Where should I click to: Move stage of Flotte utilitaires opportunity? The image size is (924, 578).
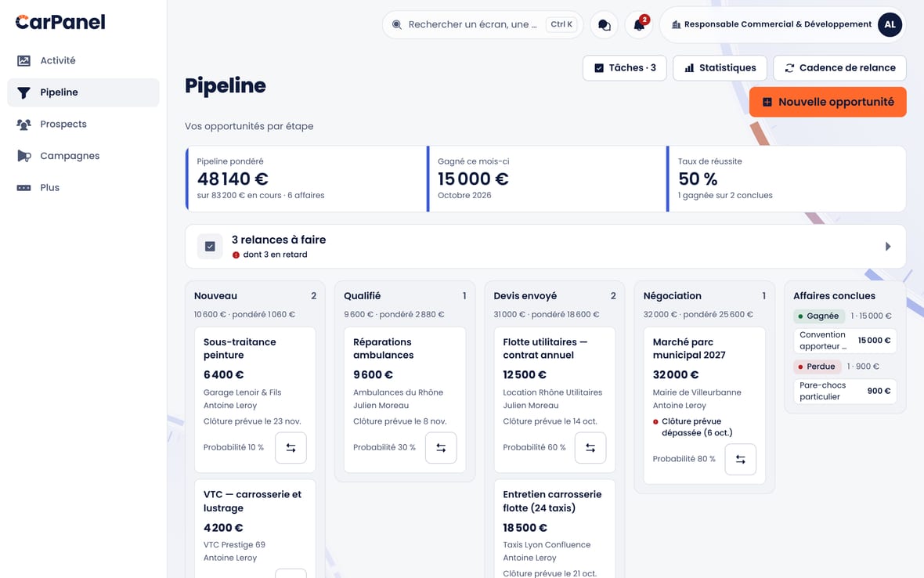click(x=590, y=448)
